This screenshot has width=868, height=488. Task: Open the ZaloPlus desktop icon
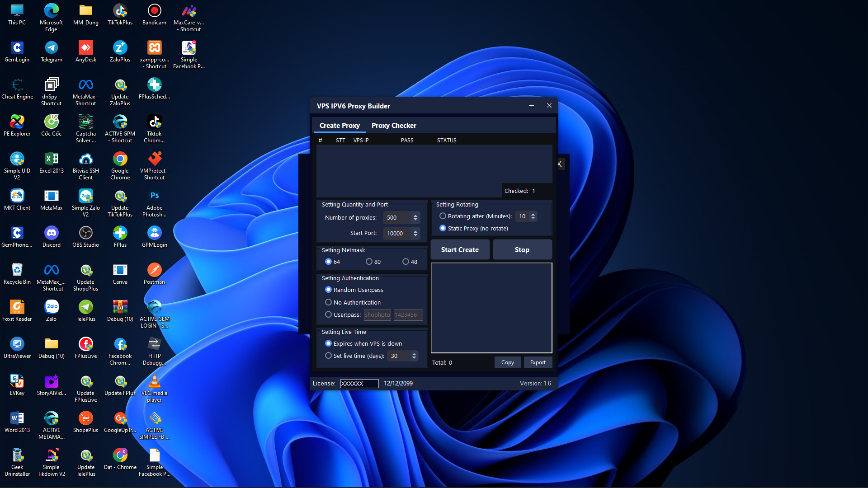tap(120, 52)
